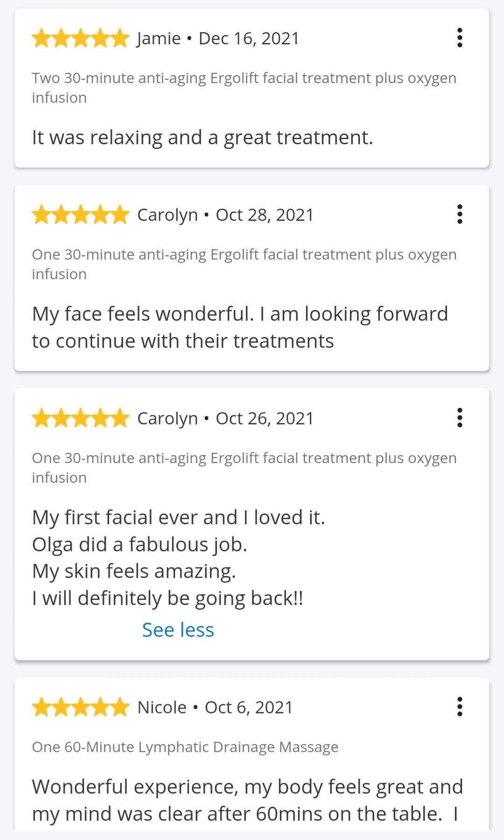Click the Two 30-minute Ergolift deal description
The height and width of the screenshot is (840, 504).
[x=244, y=88]
